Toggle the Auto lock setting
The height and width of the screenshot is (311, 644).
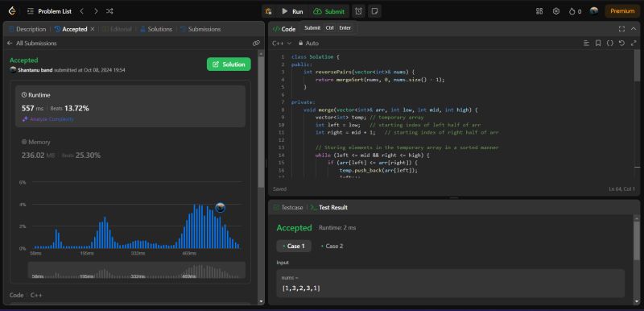pos(308,44)
